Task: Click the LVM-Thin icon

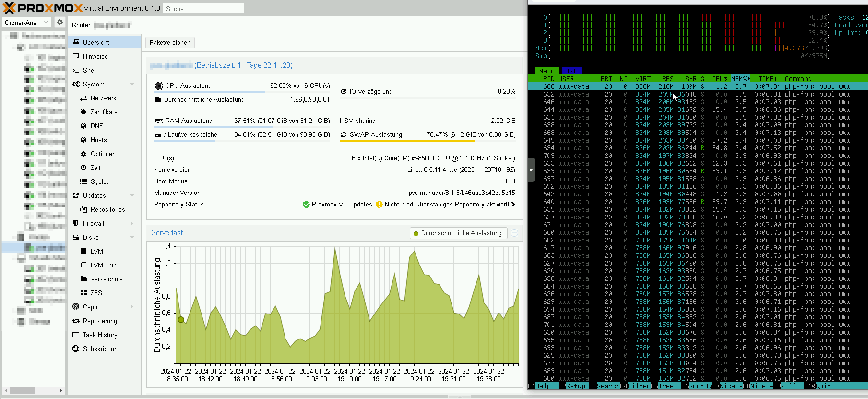Action: point(83,265)
